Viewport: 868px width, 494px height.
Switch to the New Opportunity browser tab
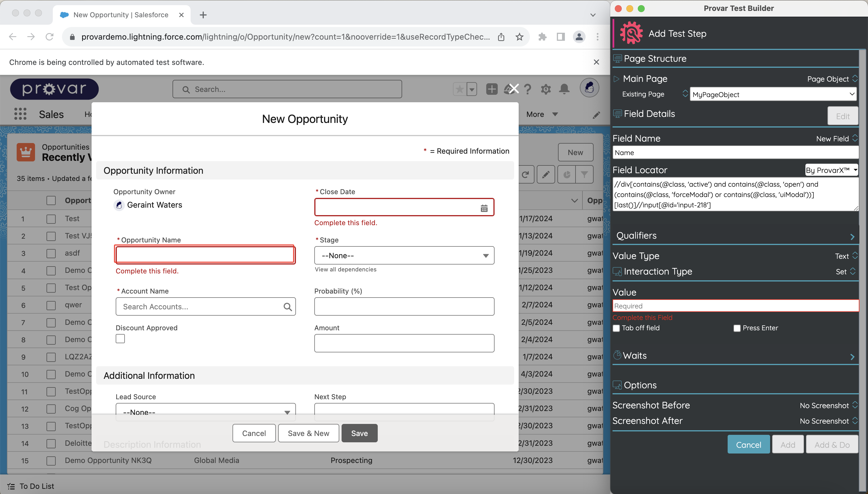(x=120, y=15)
